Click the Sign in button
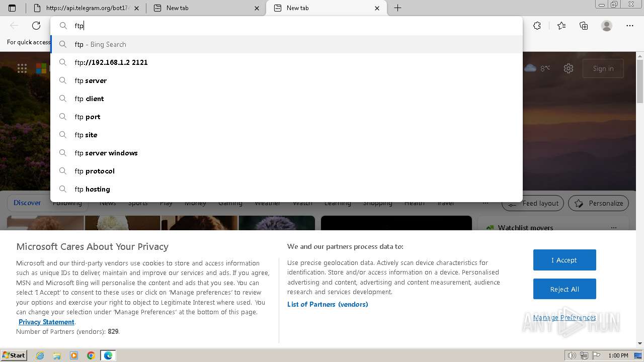Viewport: 644px width, 362px height. [603, 68]
